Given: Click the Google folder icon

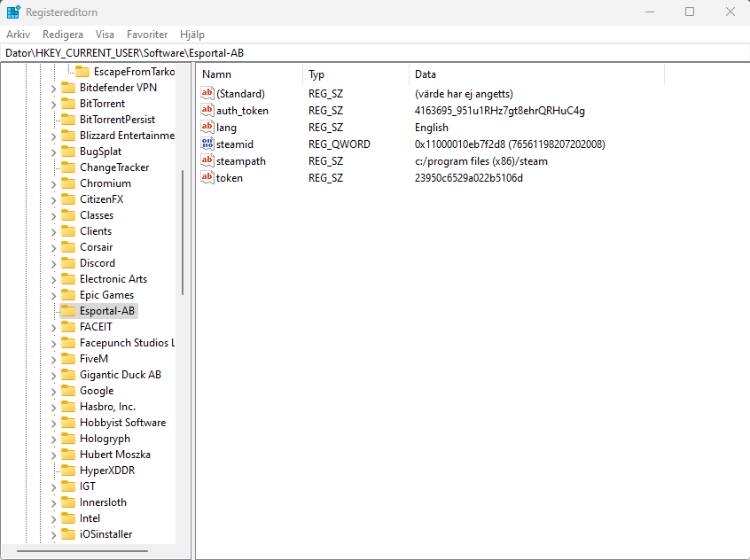Looking at the screenshot, I should pyautogui.click(x=68, y=391).
